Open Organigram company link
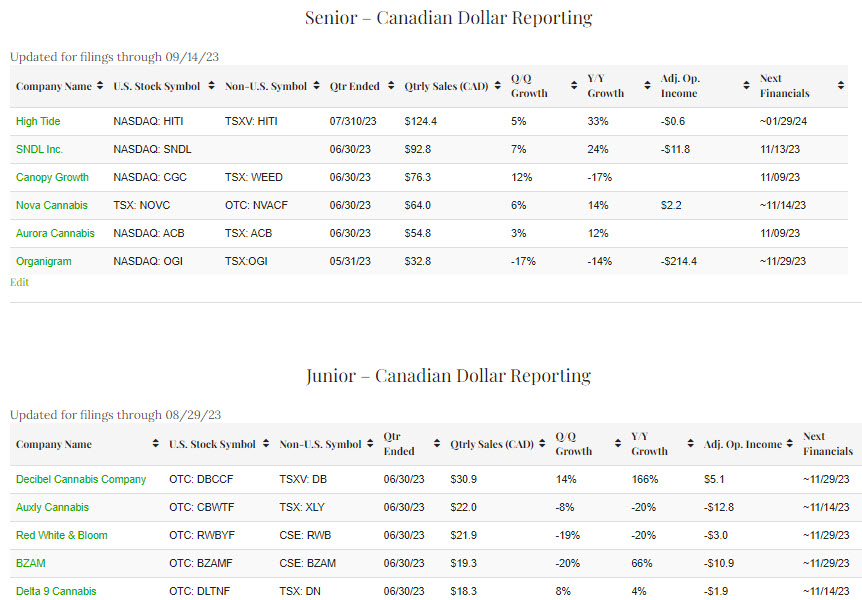 tap(44, 262)
